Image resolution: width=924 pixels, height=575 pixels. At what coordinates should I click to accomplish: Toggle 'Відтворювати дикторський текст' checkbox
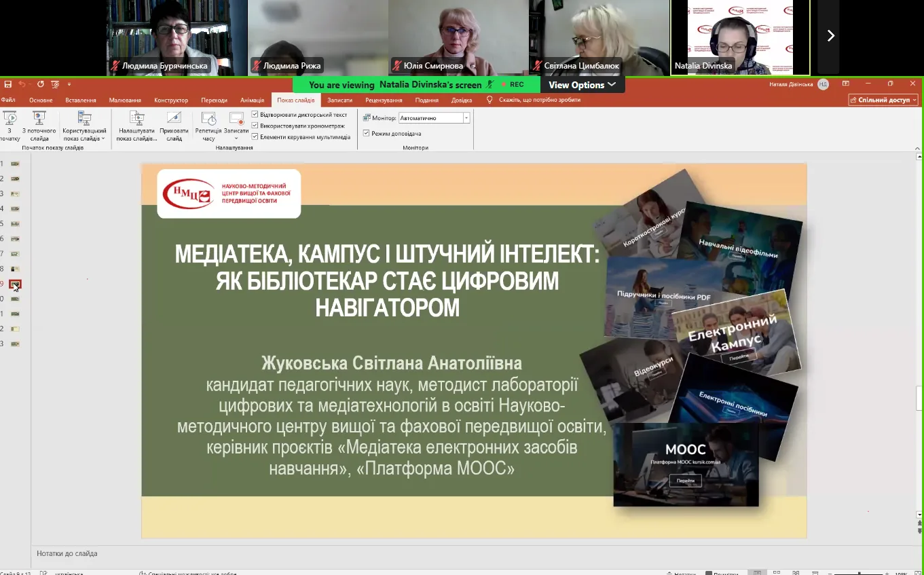point(255,115)
